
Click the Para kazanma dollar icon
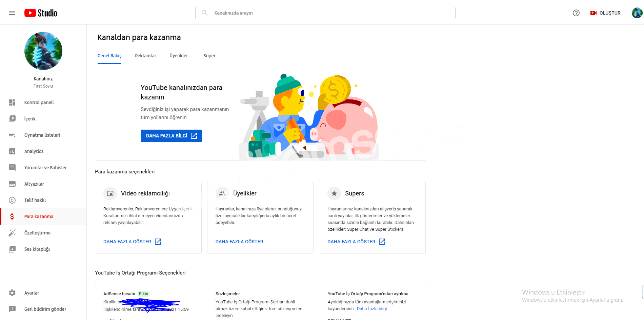[12, 217]
